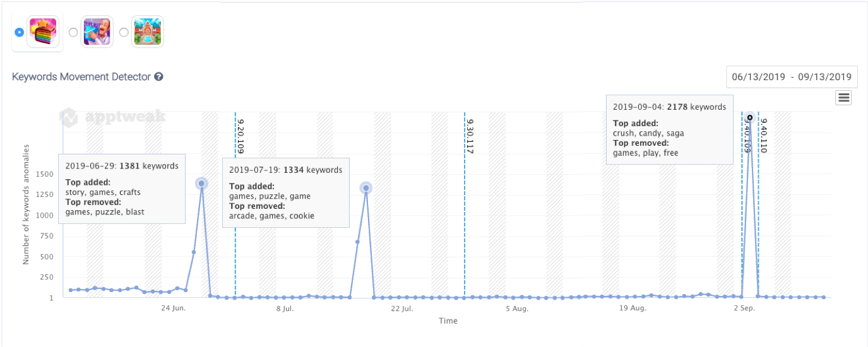Click the July 19 peak data point
The image size is (868, 347).
pos(366,188)
